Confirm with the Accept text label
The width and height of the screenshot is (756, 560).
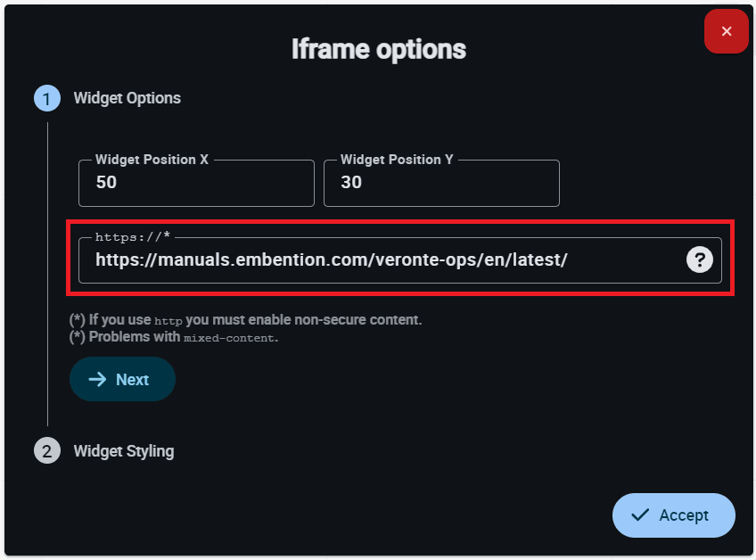coord(684,515)
